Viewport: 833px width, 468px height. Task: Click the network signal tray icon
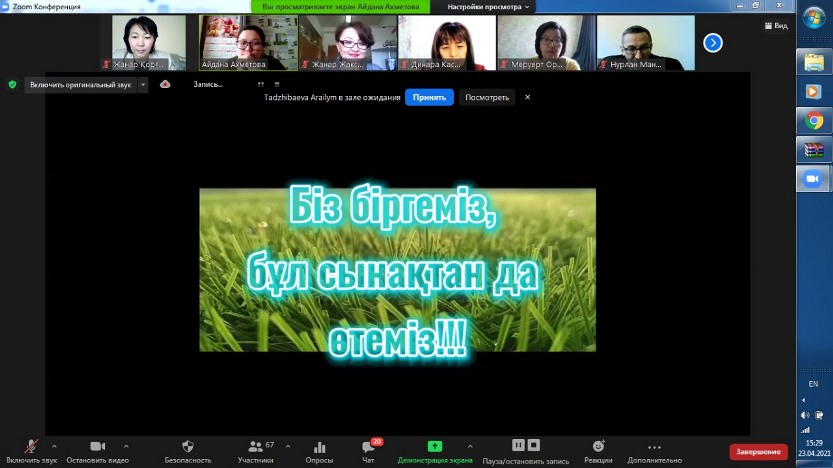(805, 430)
